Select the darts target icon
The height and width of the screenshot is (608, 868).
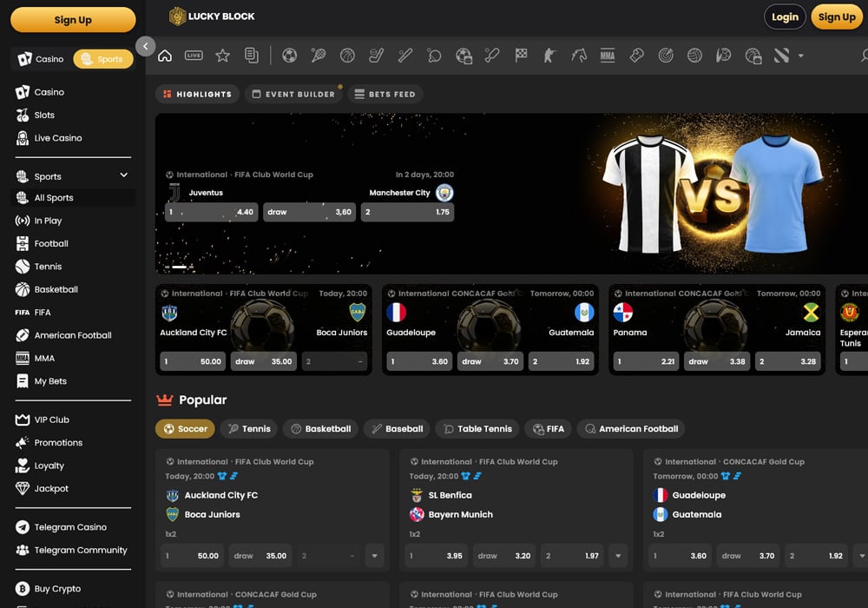tap(666, 56)
